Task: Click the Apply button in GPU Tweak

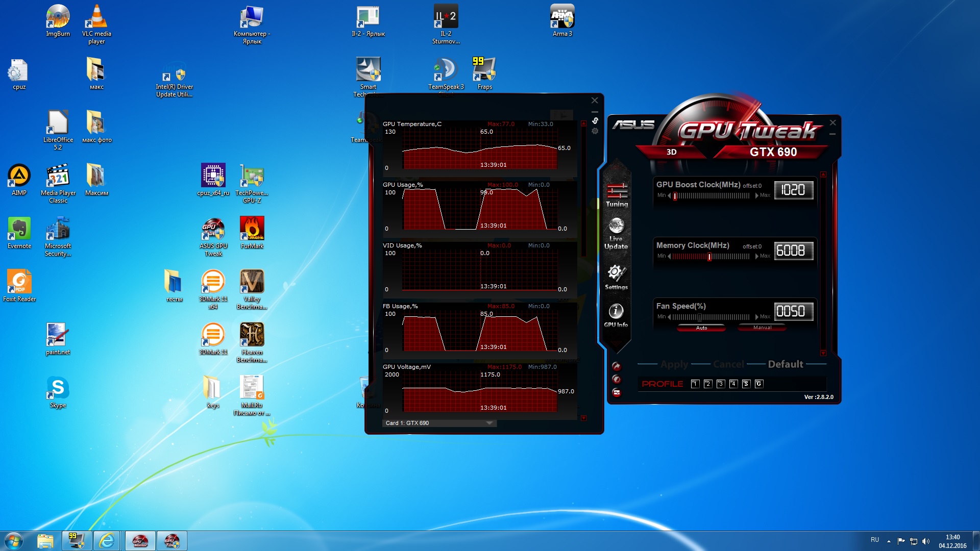Action: 674,364
